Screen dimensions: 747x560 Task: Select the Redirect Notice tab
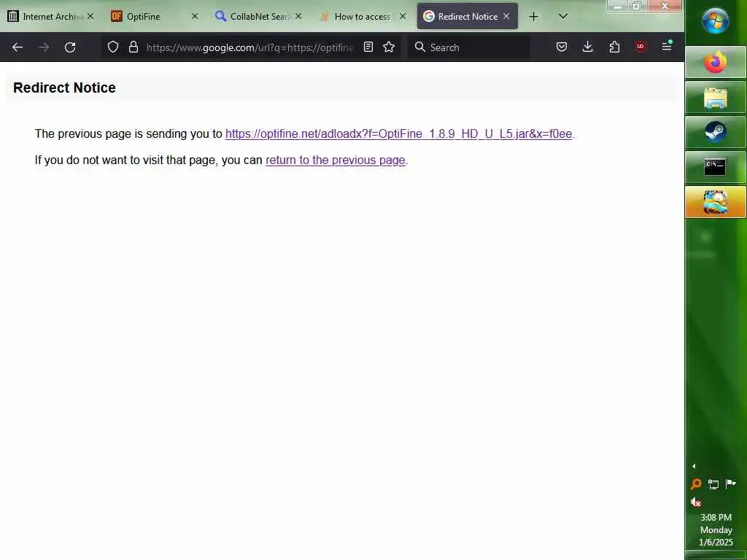467,17
